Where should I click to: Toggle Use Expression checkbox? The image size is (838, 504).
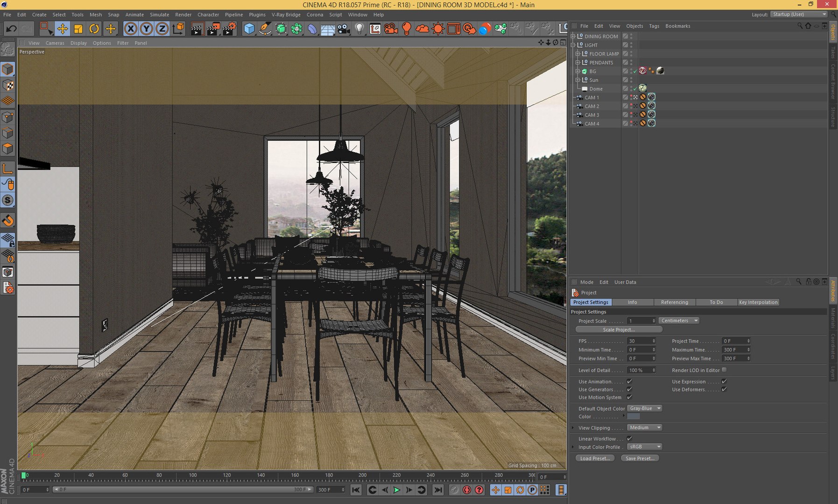tap(724, 381)
